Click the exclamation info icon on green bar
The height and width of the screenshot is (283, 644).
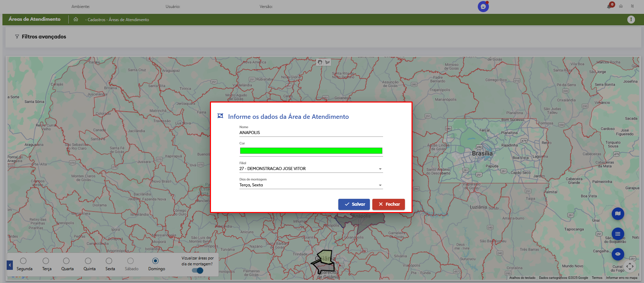click(x=631, y=19)
